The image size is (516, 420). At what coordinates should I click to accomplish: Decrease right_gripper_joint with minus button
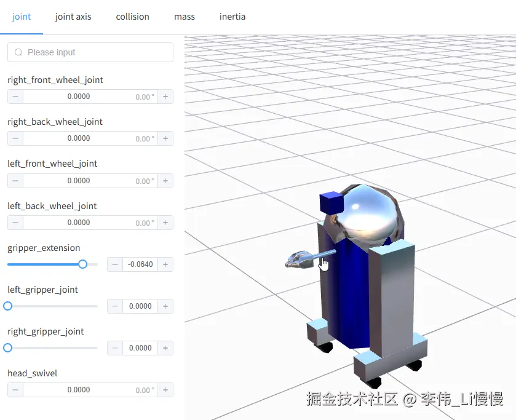(115, 348)
